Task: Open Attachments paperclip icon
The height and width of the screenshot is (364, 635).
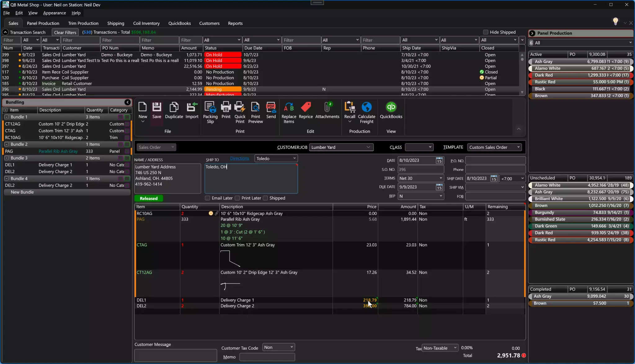Action: coord(327,108)
